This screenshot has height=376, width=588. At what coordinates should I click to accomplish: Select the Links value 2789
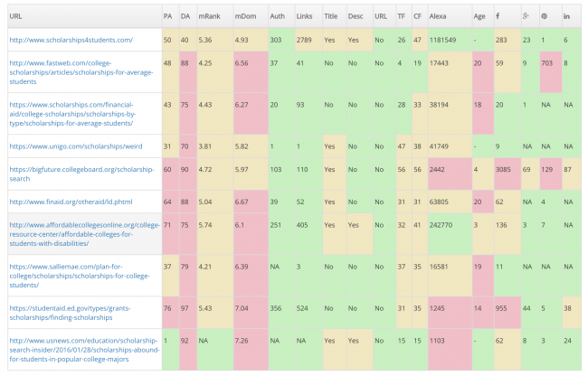(304, 40)
